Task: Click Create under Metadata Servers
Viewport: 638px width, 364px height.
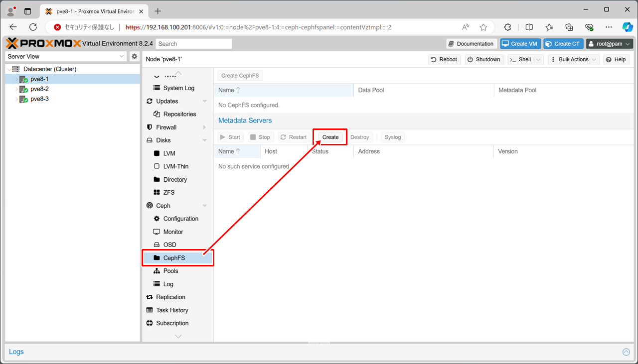Action: 330,137
